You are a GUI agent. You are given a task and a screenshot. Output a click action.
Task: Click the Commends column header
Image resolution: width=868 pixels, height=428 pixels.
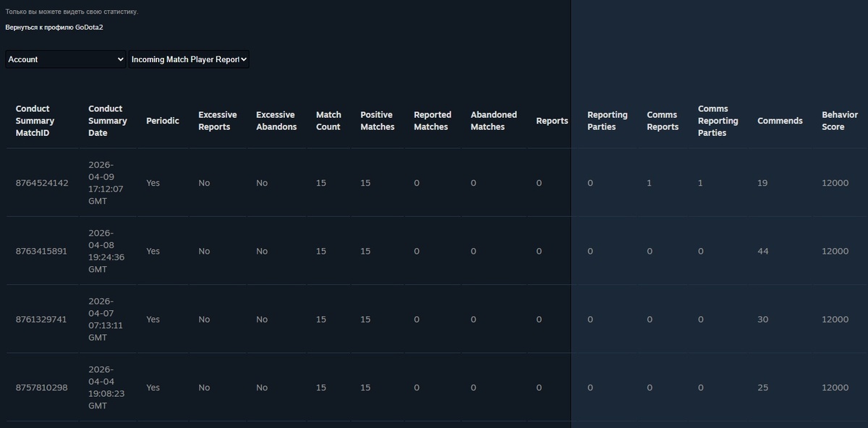coord(780,121)
